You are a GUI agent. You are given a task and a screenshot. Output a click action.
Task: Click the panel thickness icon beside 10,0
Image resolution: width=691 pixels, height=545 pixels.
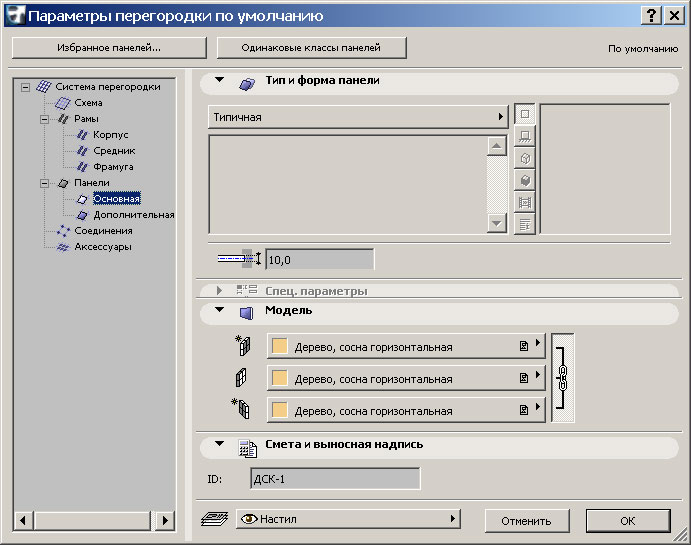[238, 259]
